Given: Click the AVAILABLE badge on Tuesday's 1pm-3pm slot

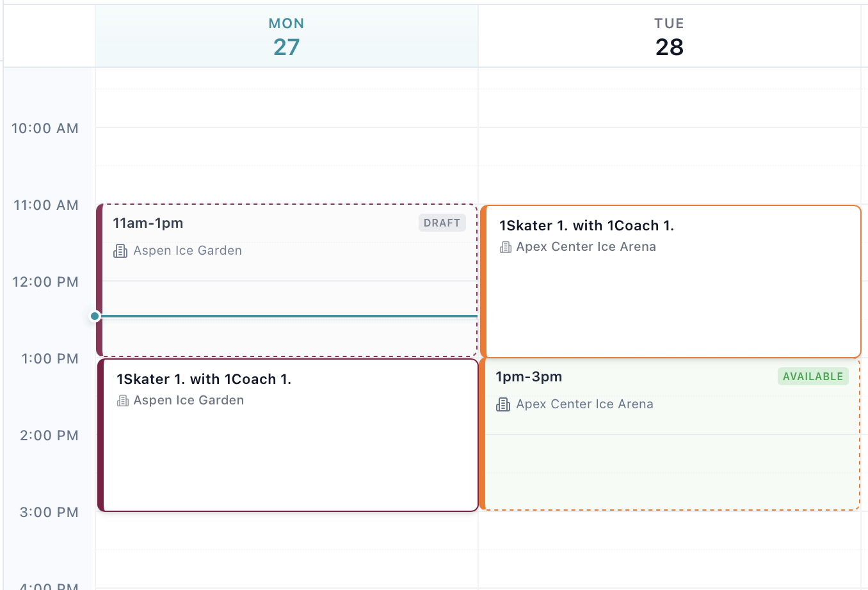Looking at the screenshot, I should 813,376.
